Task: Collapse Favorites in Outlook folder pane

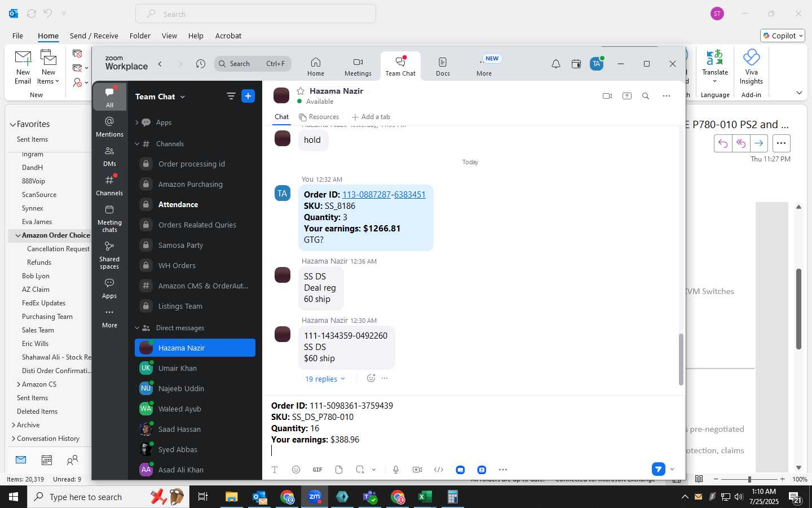Action: click(x=12, y=124)
